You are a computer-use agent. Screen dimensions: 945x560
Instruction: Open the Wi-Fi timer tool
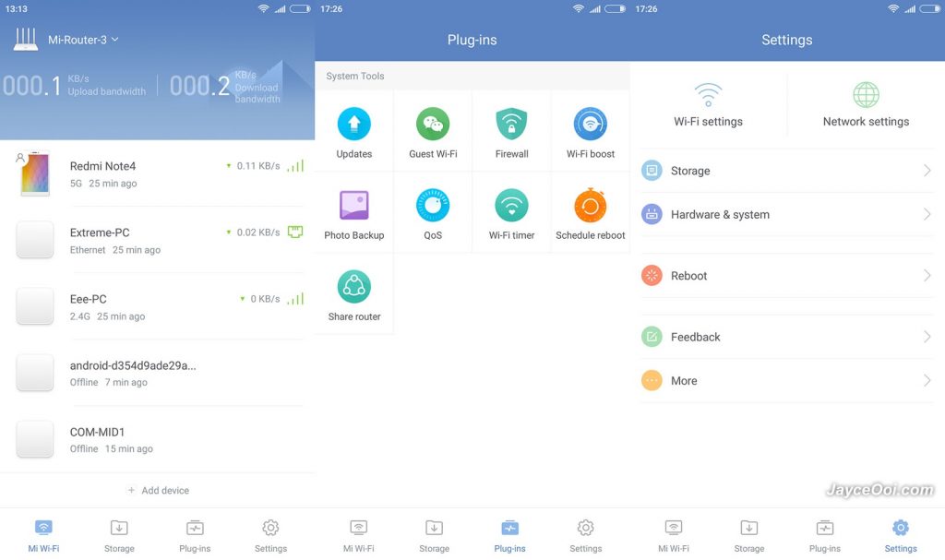[x=511, y=205]
